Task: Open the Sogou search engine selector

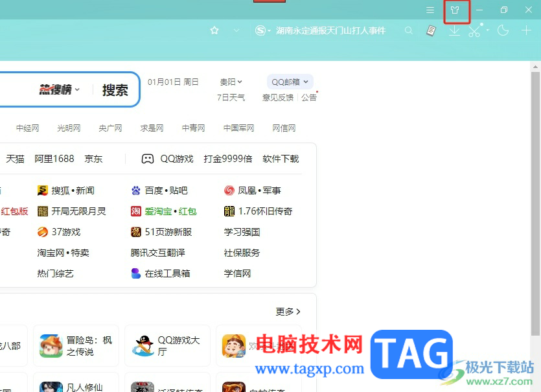Action: tap(262, 30)
